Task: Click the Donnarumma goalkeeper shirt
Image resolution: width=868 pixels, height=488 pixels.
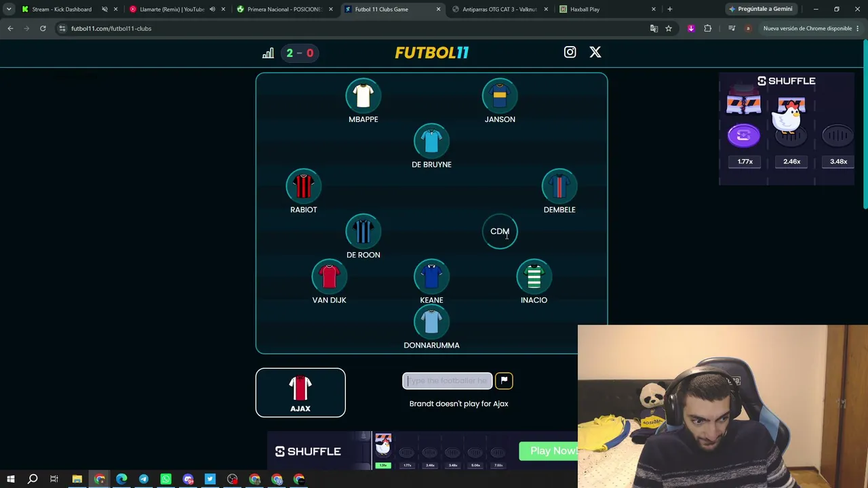Action: 431,322
